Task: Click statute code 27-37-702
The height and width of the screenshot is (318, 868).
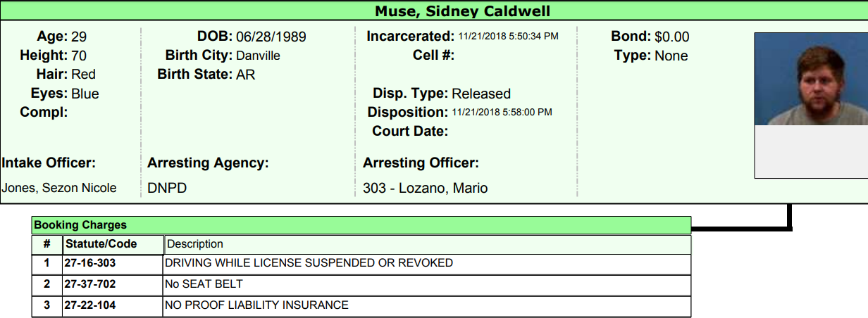Action: pos(89,284)
